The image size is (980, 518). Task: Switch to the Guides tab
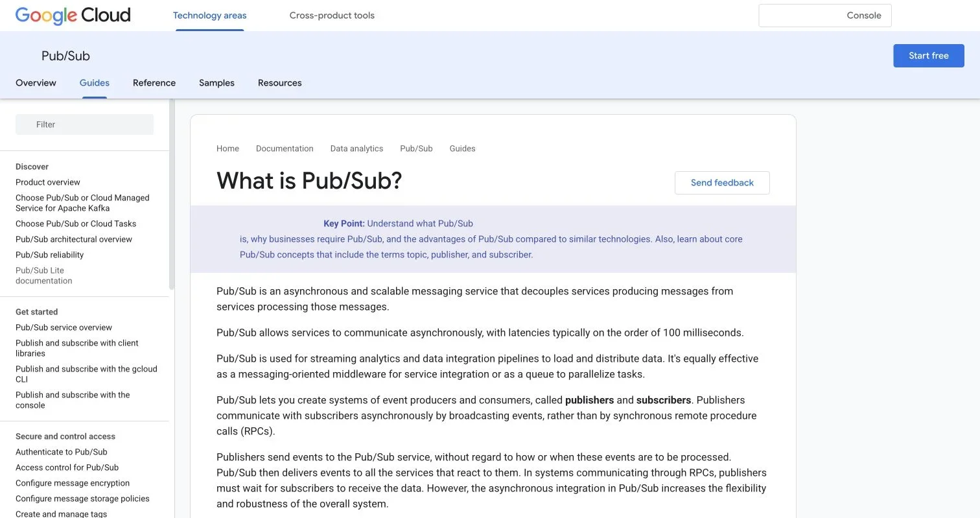[95, 83]
